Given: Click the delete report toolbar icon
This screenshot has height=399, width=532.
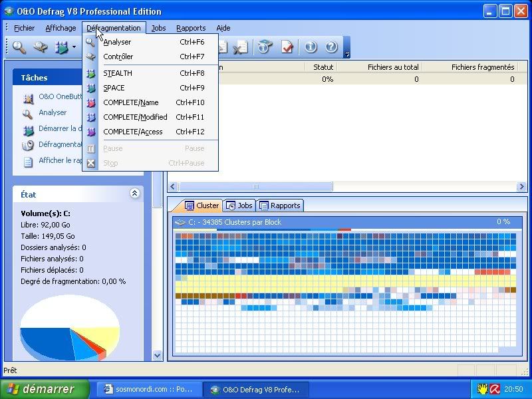Looking at the screenshot, I should click(x=241, y=47).
